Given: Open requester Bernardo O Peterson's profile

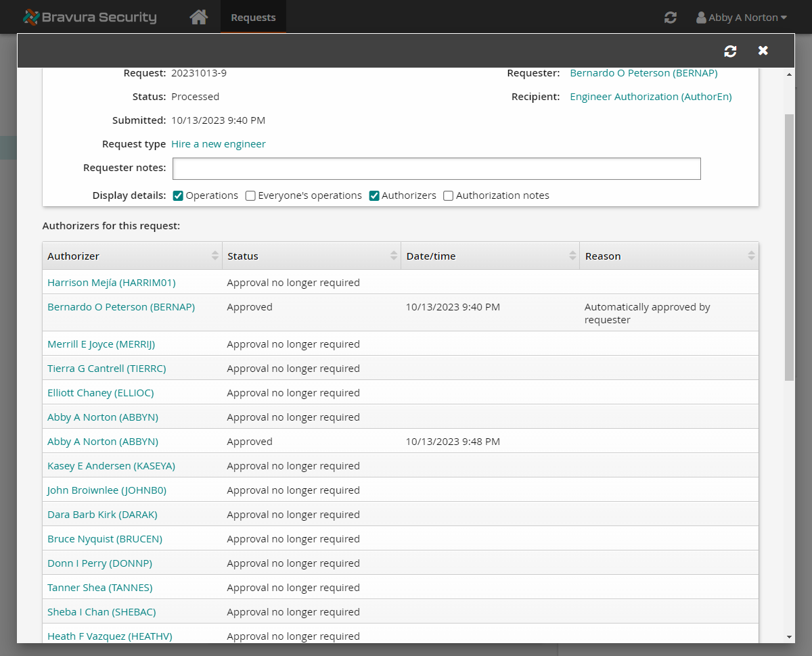Looking at the screenshot, I should click(644, 72).
